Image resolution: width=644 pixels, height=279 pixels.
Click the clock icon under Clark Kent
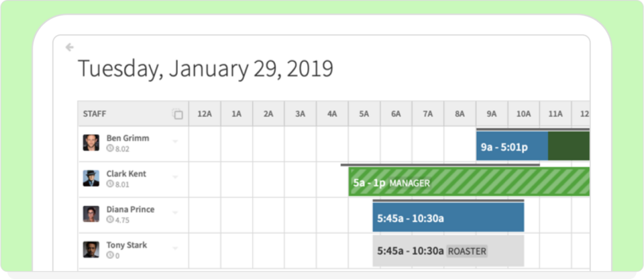[110, 184]
